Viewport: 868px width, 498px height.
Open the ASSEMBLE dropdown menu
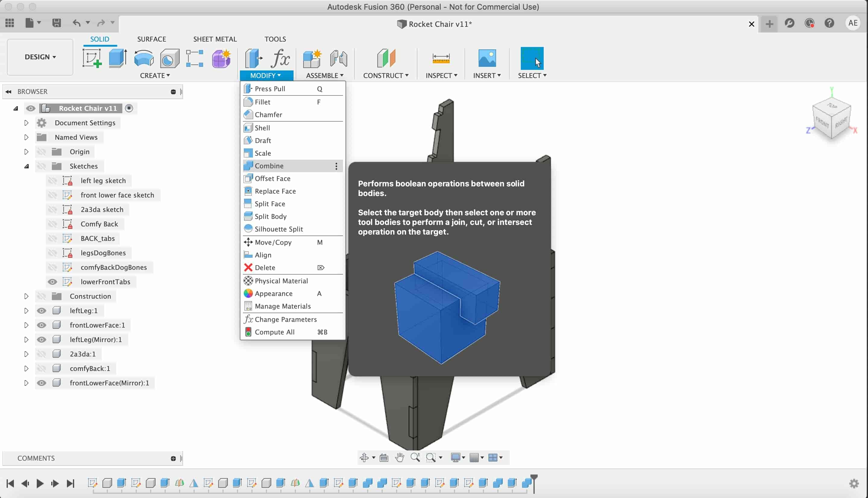click(325, 75)
